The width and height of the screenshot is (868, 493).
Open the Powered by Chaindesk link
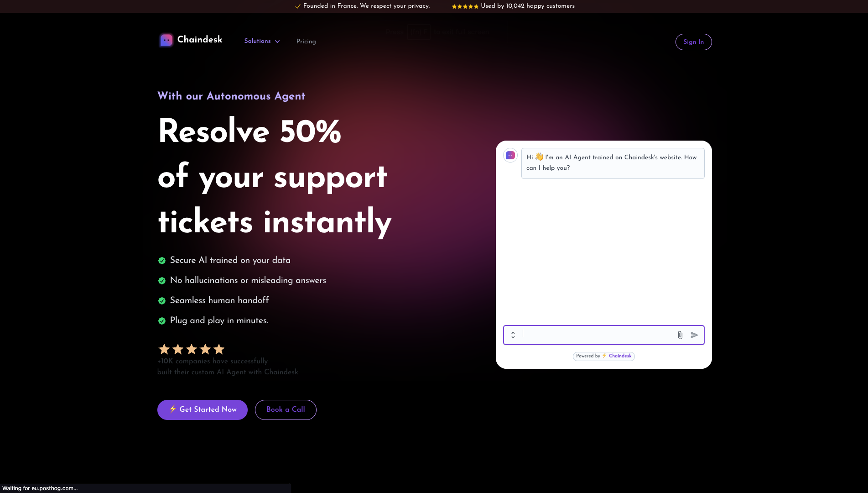tap(603, 356)
